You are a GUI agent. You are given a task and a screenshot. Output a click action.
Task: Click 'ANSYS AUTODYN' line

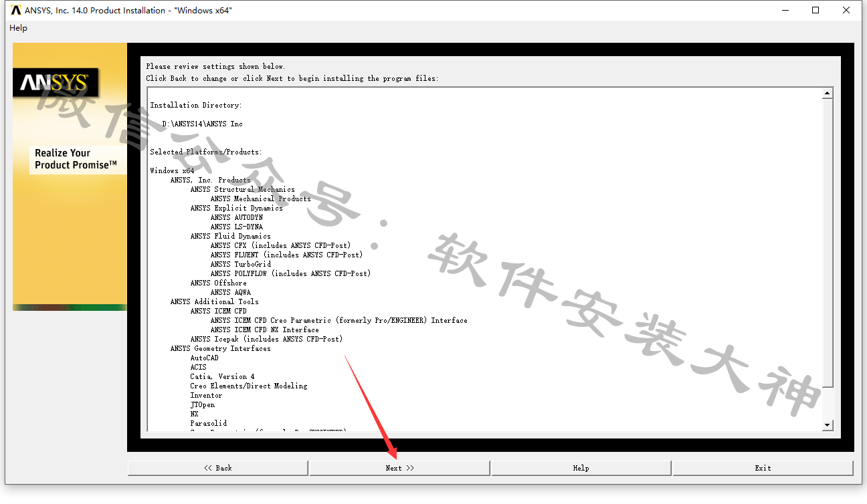[236, 217]
